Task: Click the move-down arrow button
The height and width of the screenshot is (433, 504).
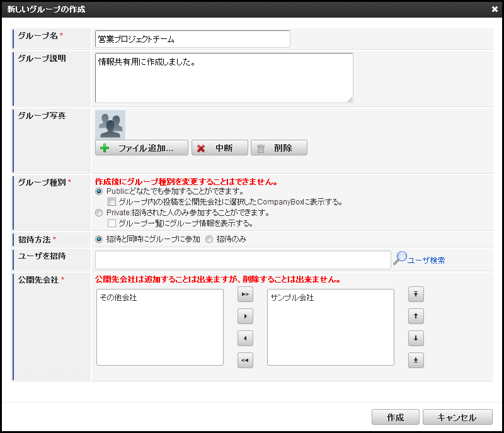Action: coord(416,338)
